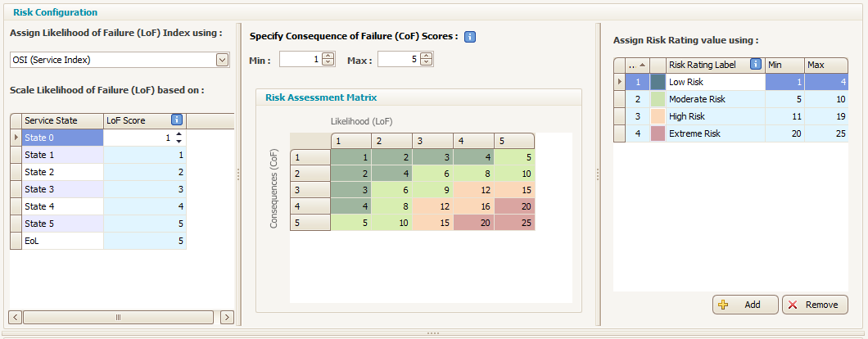Increment State 0 LoF Score spinner
This screenshot has width=868, height=339.
[179, 134]
